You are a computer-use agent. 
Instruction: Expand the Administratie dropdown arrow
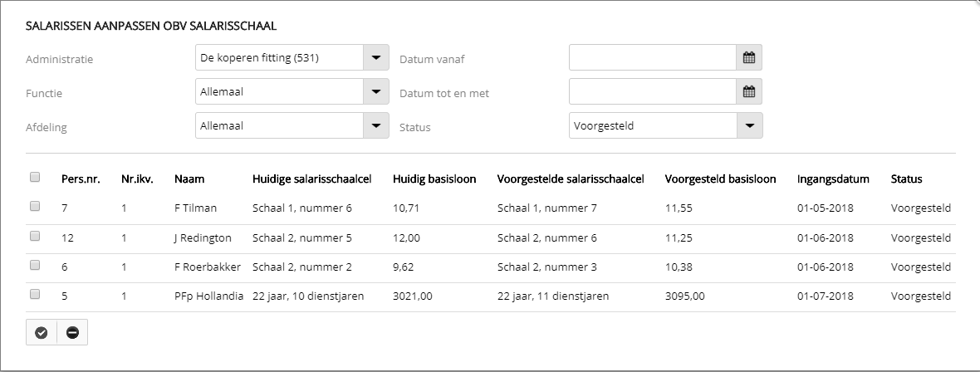click(x=375, y=58)
